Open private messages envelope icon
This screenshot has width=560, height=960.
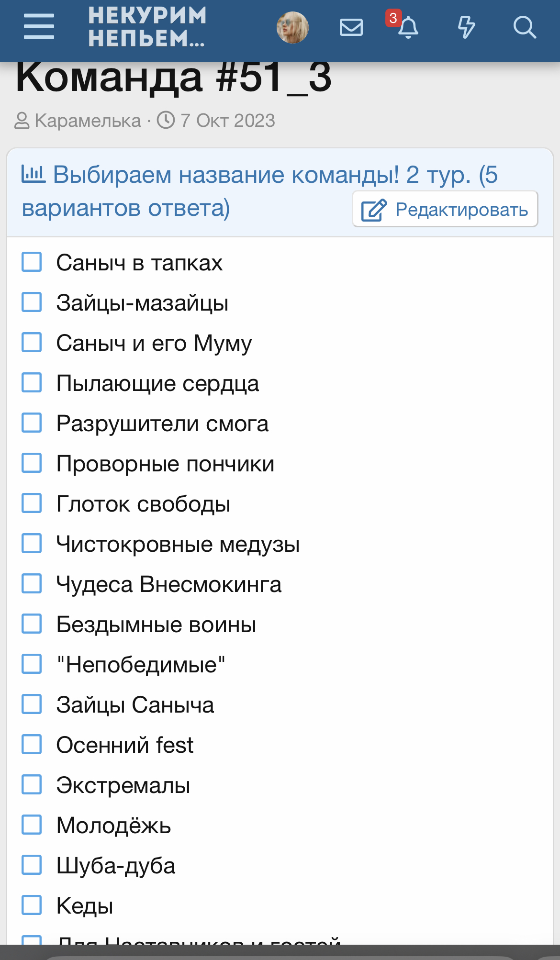(351, 27)
